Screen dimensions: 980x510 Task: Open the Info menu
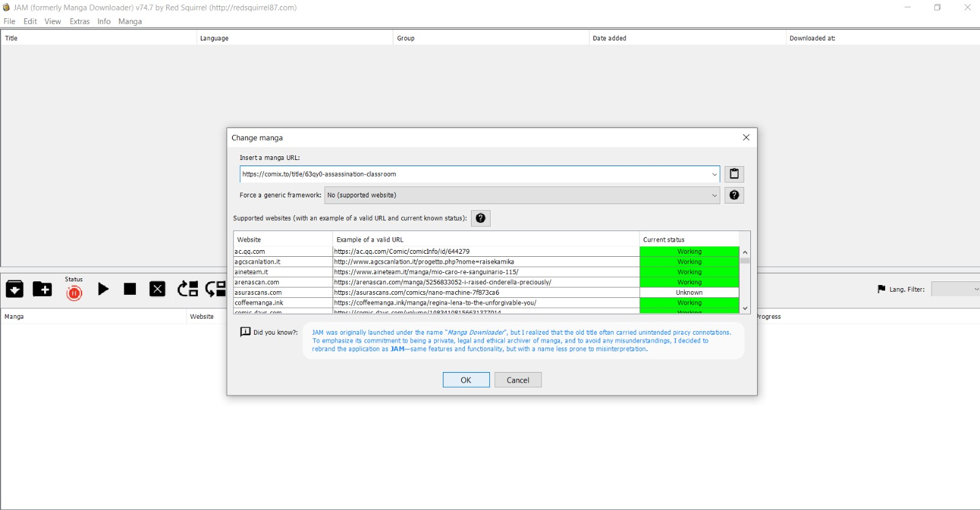(104, 21)
